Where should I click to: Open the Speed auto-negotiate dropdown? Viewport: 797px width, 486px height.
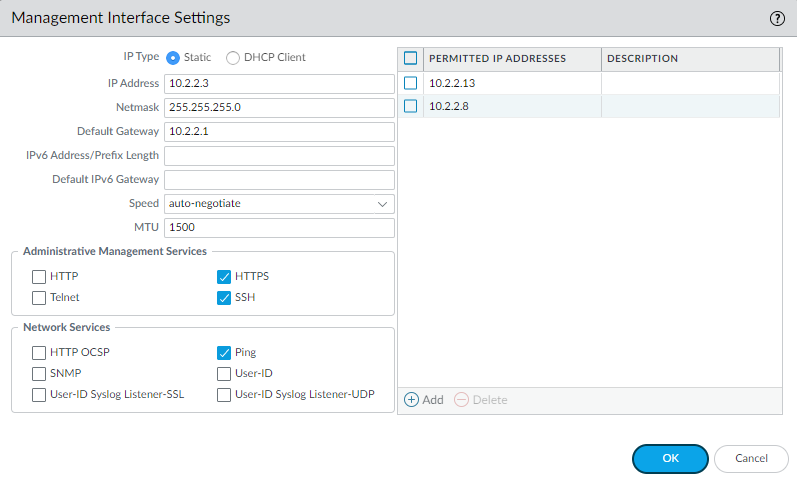tap(279, 204)
